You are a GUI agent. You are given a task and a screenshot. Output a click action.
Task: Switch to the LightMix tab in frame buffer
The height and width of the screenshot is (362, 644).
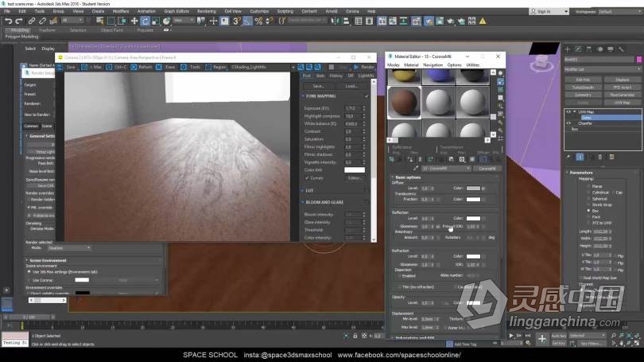(366, 76)
